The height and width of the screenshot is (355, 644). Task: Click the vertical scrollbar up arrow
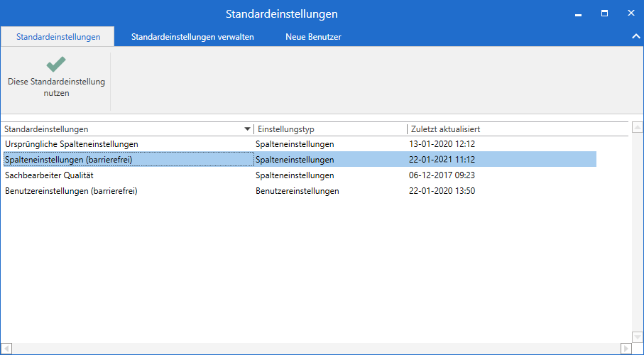coord(638,128)
